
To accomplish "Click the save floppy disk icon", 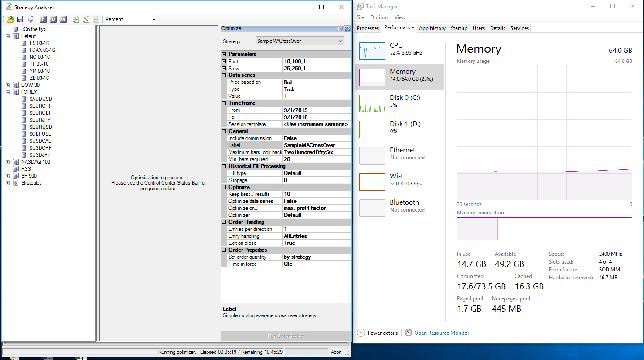I will 20,19.
